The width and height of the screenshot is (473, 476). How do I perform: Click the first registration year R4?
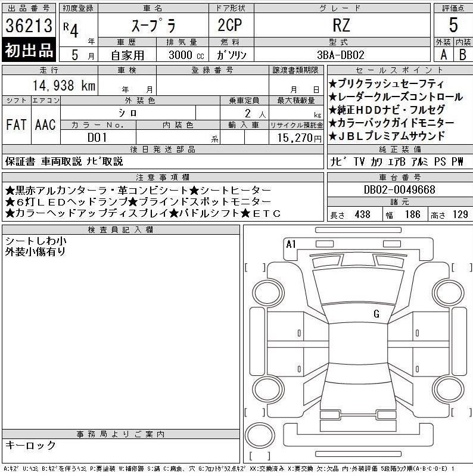pyautogui.click(x=71, y=29)
